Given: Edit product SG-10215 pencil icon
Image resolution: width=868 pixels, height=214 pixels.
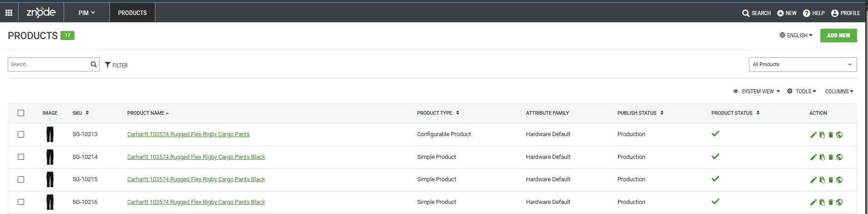Looking at the screenshot, I should click(813, 180).
